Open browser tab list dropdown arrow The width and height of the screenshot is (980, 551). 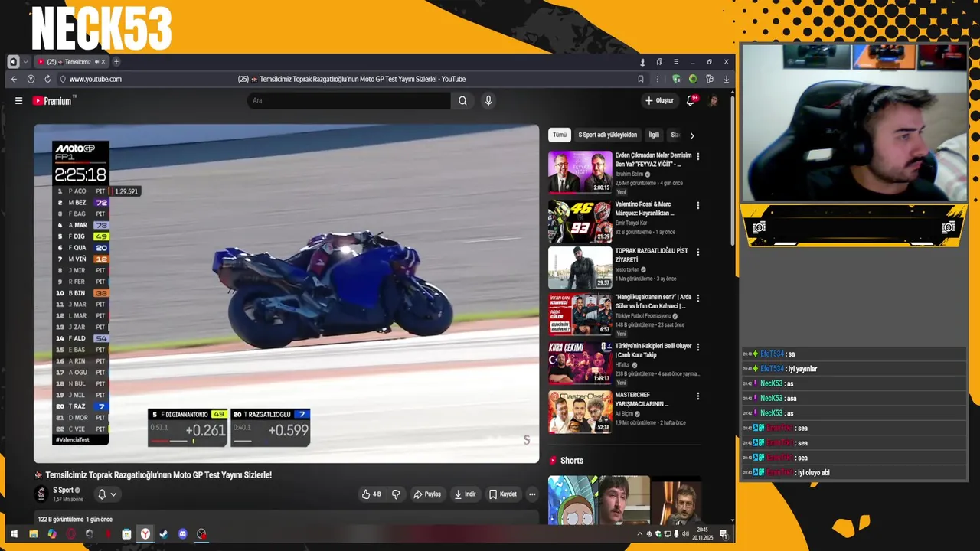coord(26,62)
